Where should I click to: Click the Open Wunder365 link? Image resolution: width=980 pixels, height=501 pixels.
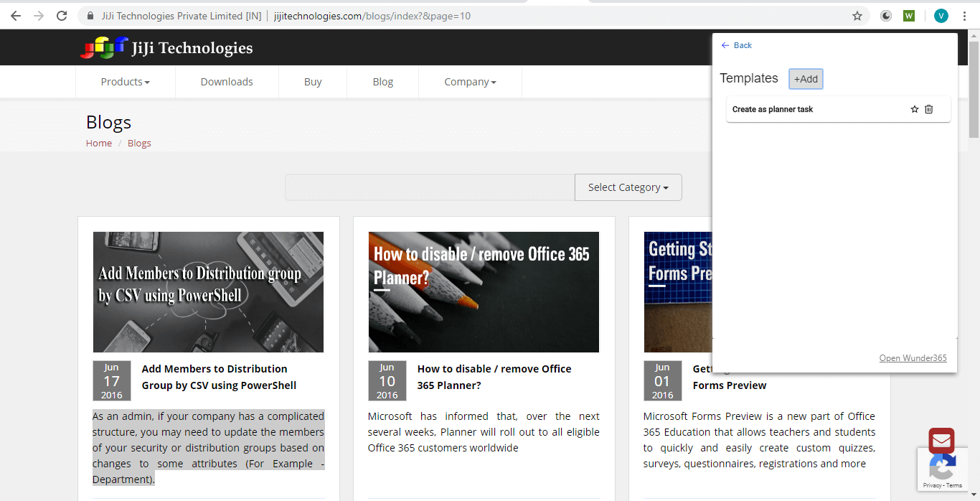(913, 358)
